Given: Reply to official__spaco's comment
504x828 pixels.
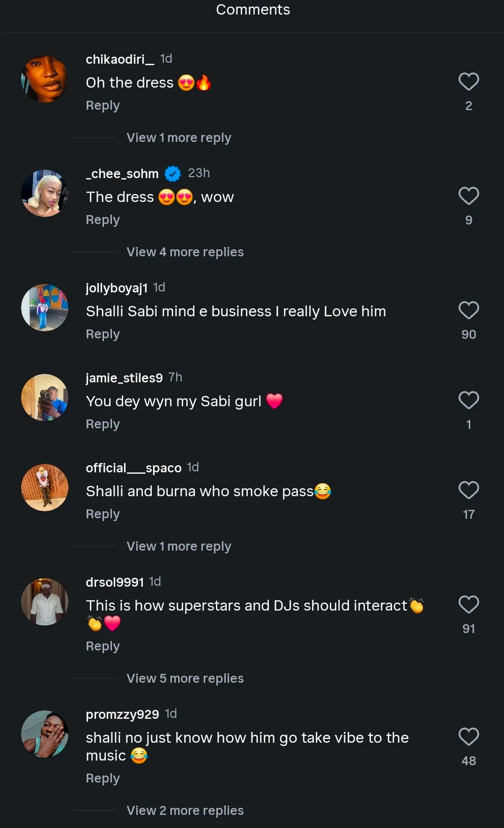Looking at the screenshot, I should point(103,514).
